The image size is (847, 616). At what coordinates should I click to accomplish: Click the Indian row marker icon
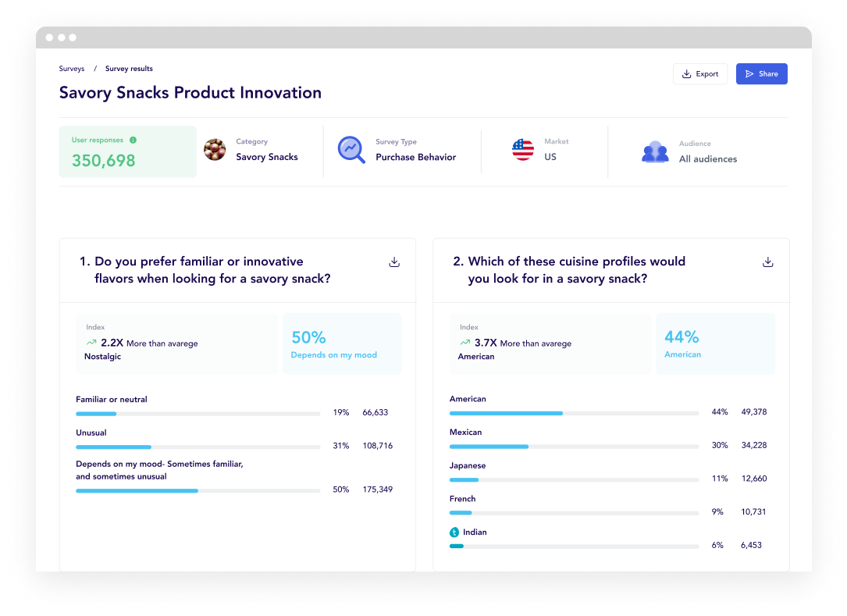454,532
